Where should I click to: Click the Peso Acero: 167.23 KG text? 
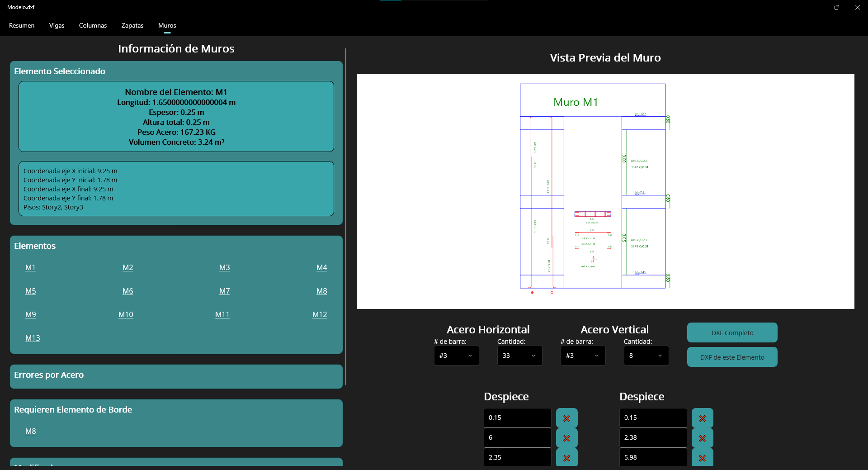[x=176, y=132]
